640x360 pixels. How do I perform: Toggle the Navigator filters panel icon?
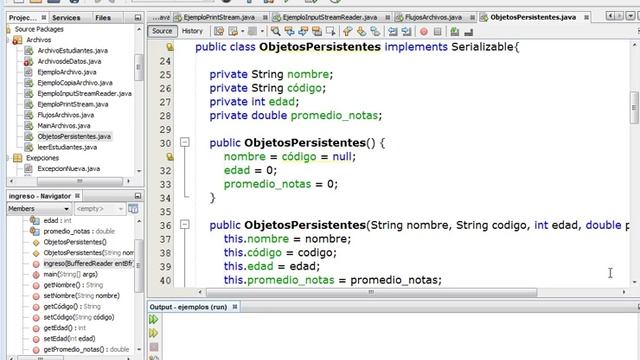pos(133,209)
